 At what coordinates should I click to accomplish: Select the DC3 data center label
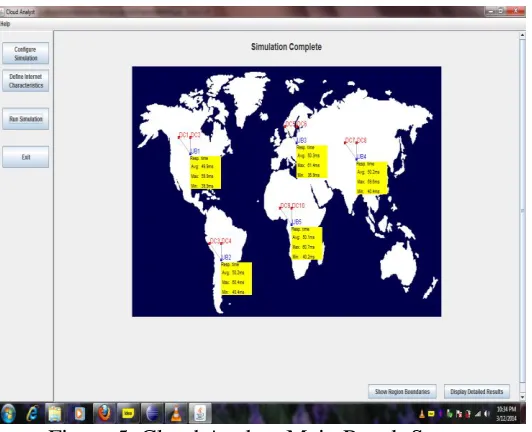click(x=215, y=241)
